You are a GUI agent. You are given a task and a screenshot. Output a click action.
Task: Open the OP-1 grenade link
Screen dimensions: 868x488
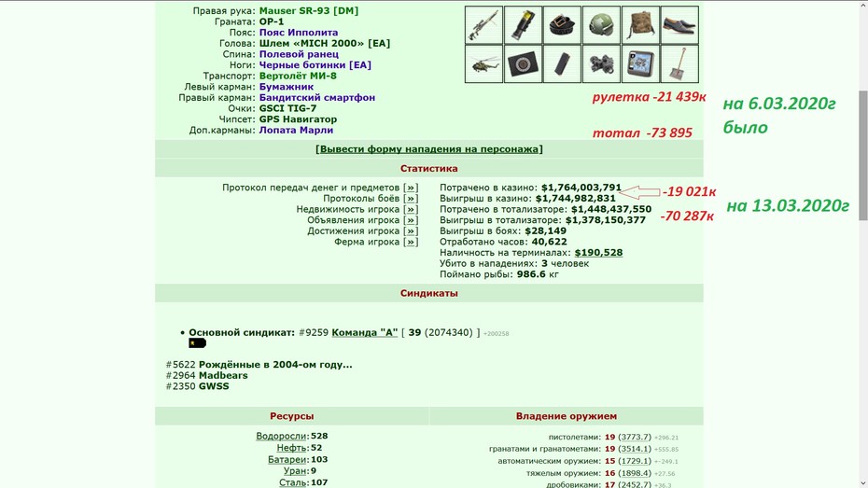[272, 21]
